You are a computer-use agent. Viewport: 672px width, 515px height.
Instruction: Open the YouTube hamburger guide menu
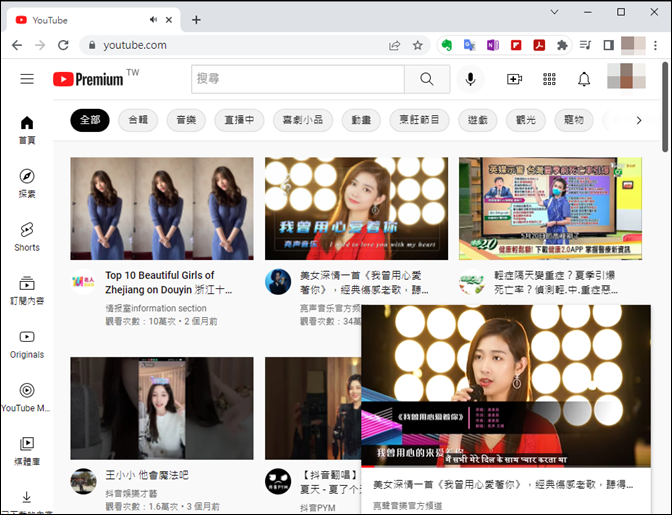point(27,79)
